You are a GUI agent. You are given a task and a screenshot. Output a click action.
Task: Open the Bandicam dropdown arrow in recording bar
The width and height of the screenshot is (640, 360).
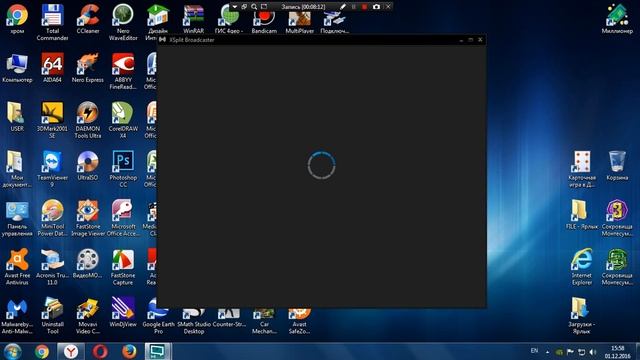pos(235,7)
